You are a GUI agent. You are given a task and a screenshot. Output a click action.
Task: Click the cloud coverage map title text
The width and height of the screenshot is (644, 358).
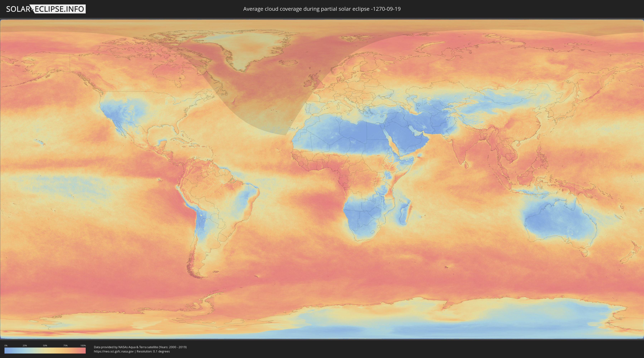(322, 9)
